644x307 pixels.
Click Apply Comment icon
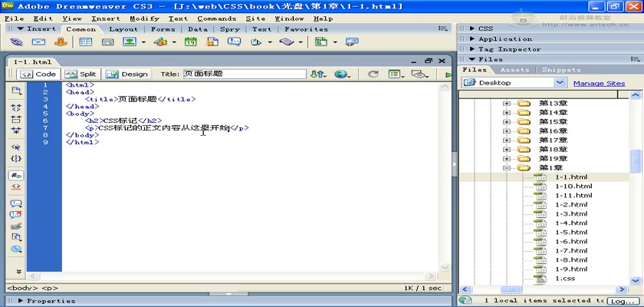click(16, 204)
